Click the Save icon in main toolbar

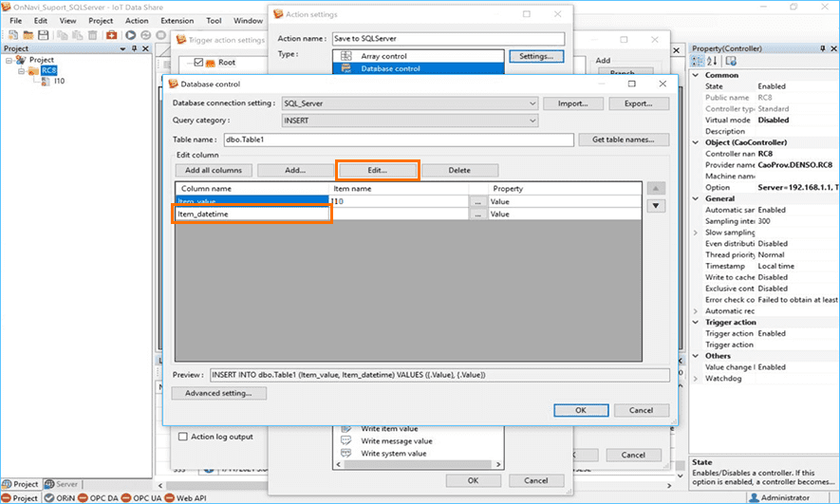(43, 35)
